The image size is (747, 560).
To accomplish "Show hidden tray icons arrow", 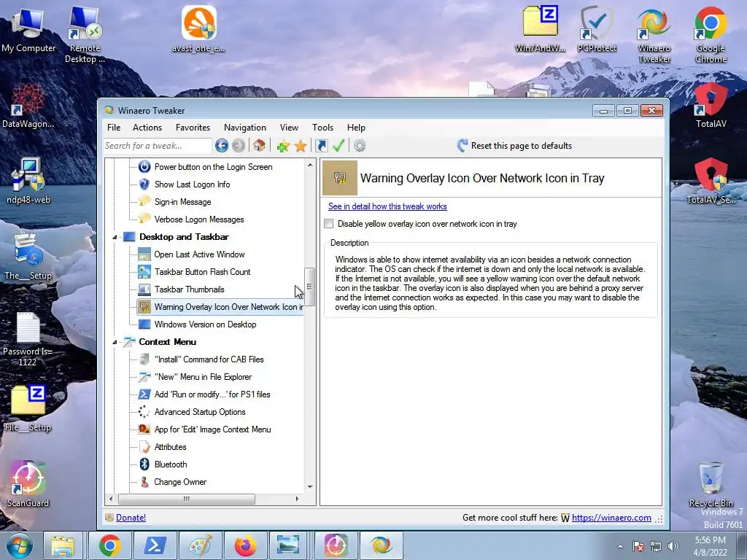I will 620,547.
